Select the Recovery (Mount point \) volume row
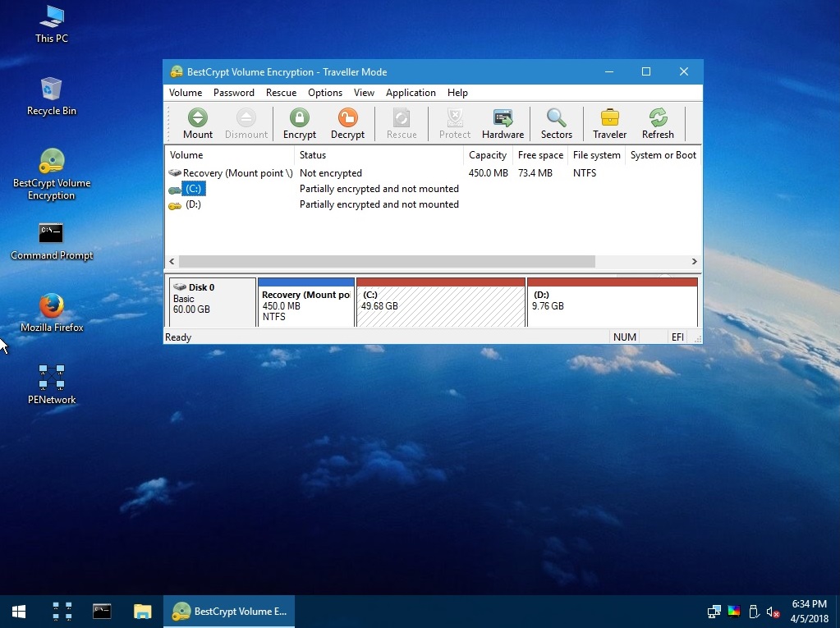This screenshot has height=628, width=840. (x=433, y=173)
